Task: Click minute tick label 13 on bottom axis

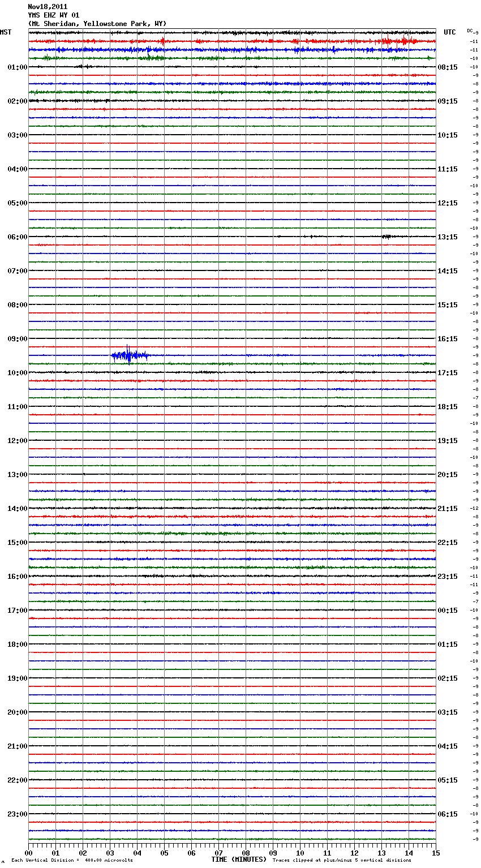Action: click(x=381, y=853)
